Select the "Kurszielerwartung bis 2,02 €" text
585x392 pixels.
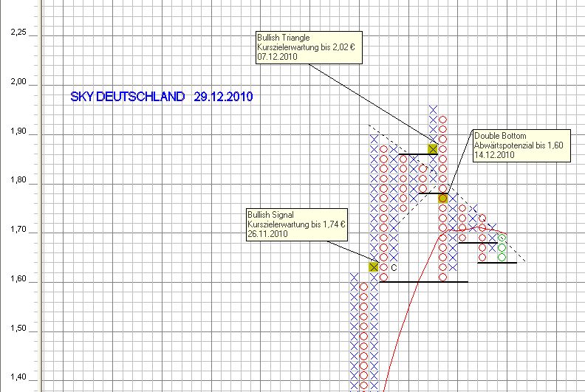306,47
